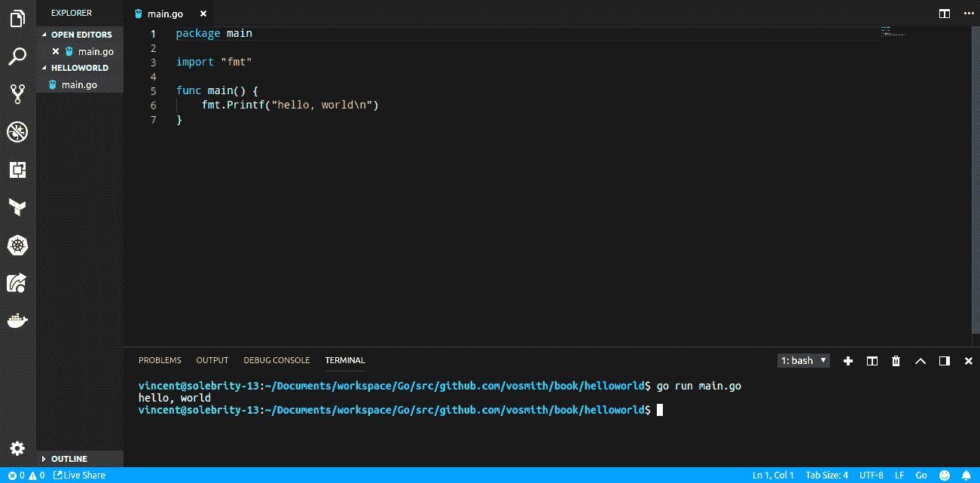Open the Source Control view
The image size is (980, 483).
point(17,94)
